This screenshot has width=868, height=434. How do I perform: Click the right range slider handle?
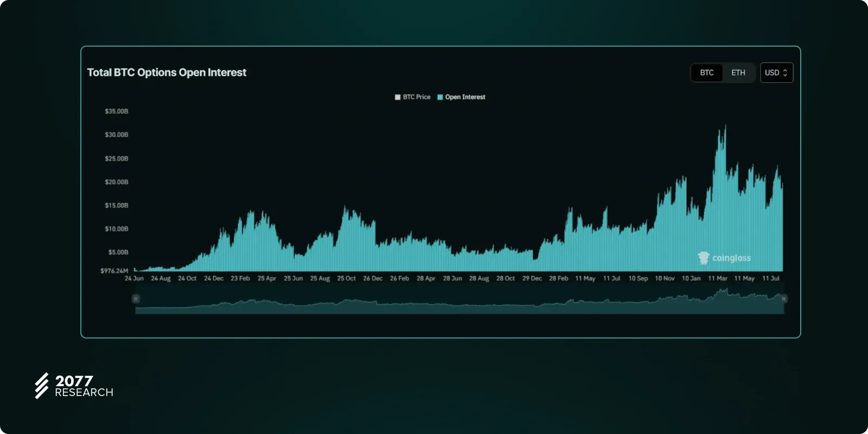(x=783, y=299)
